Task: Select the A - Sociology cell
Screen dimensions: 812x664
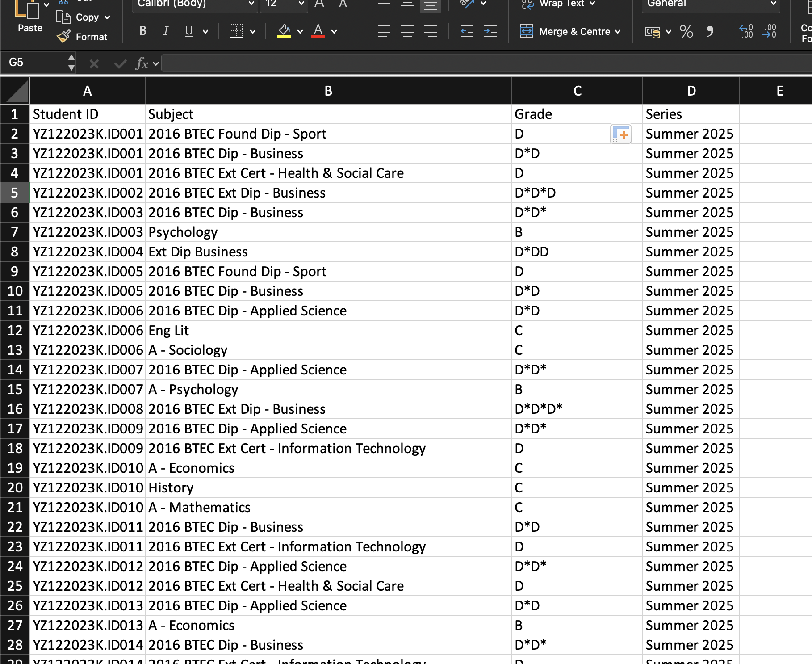Action: [x=328, y=350]
